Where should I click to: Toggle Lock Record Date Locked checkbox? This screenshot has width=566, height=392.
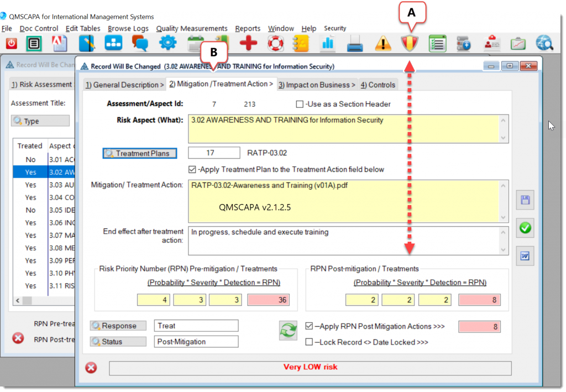pyautogui.click(x=309, y=342)
